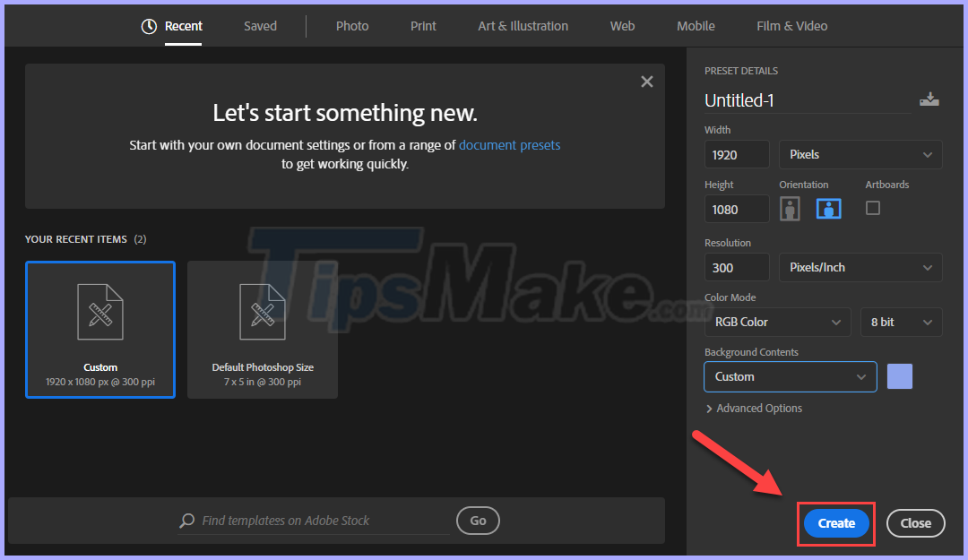Click the Recent clock icon
This screenshot has width=968, height=560.
[149, 26]
